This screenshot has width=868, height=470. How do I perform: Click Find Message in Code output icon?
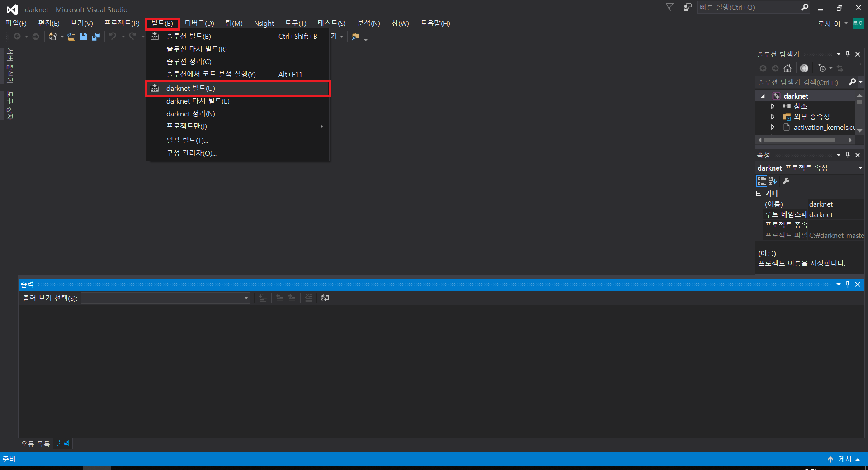tap(263, 298)
